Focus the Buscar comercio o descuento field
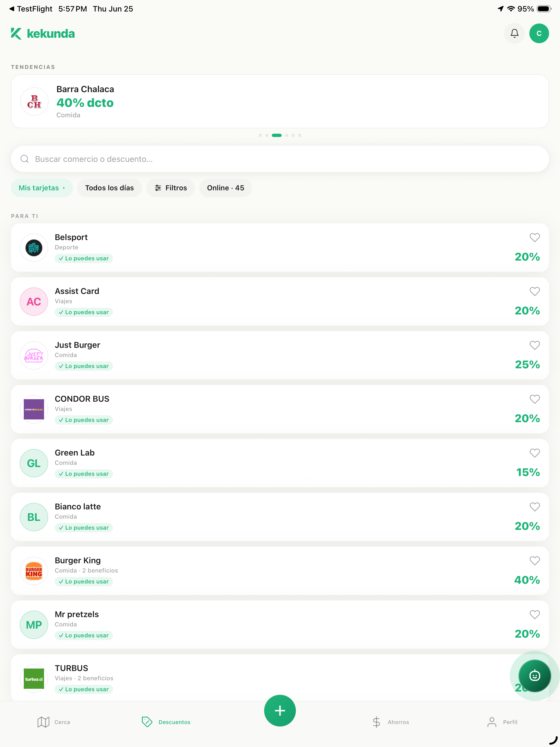This screenshot has height=747, width=560. point(280,159)
